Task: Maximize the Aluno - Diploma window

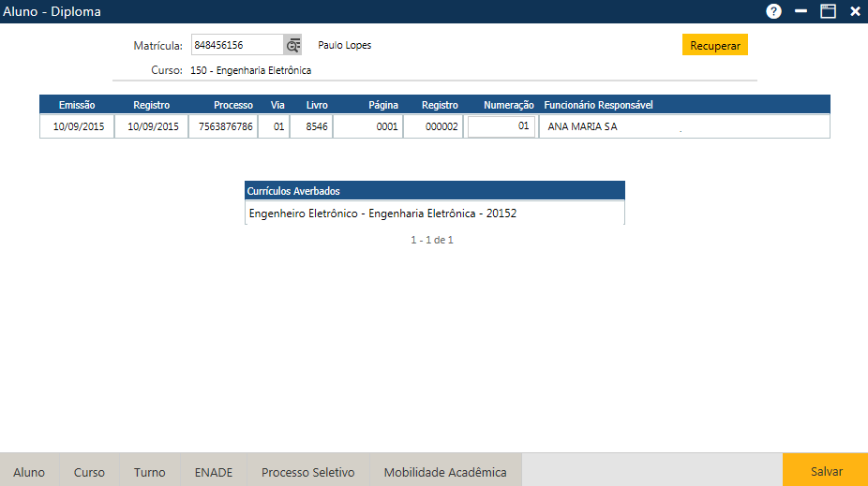Action: pos(828,12)
